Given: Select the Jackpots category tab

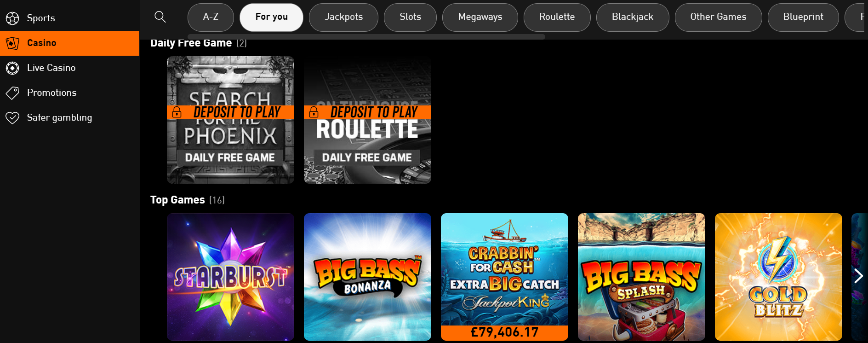Looking at the screenshot, I should pyautogui.click(x=343, y=17).
